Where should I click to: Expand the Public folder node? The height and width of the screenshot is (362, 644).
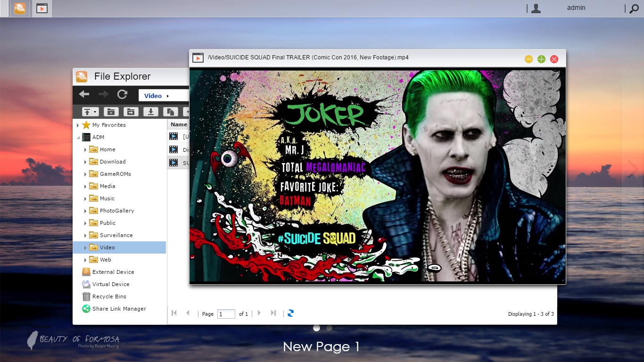[x=85, y=223]
